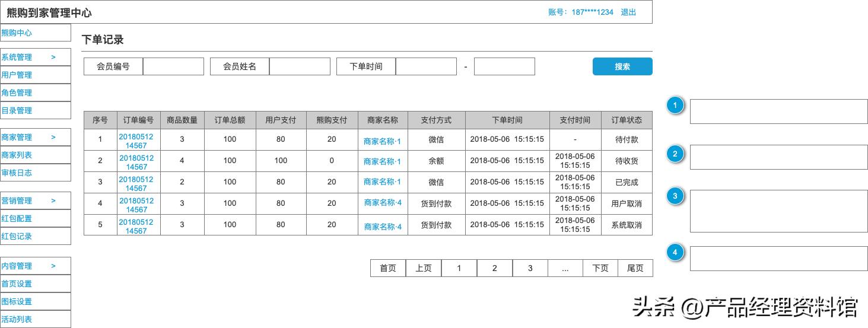The width and height of the screenshot is (868, 328).
Task: Click the 下单时间 start date field
Action: 426,66
